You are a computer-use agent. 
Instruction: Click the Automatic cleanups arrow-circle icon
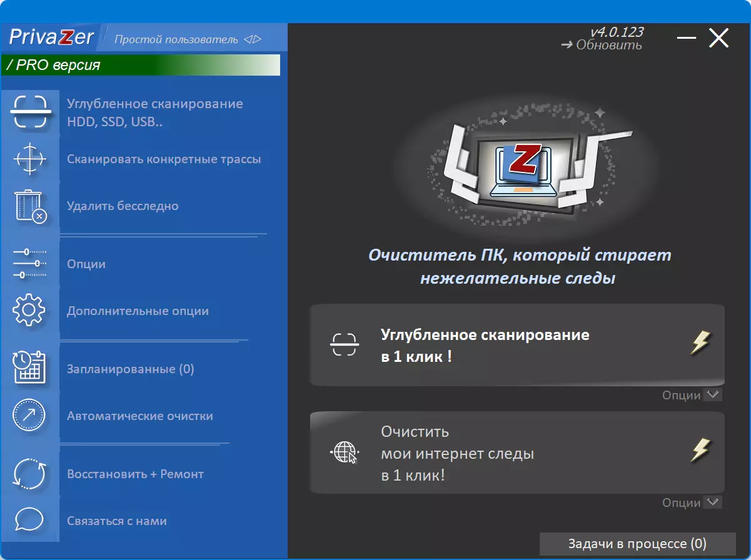click(x=29, y=415)
